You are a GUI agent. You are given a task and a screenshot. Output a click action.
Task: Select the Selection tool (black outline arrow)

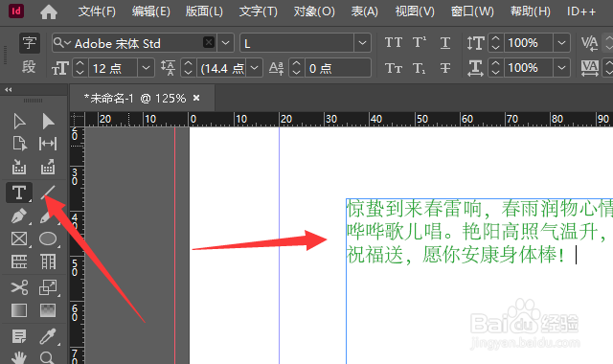[19, 122]
